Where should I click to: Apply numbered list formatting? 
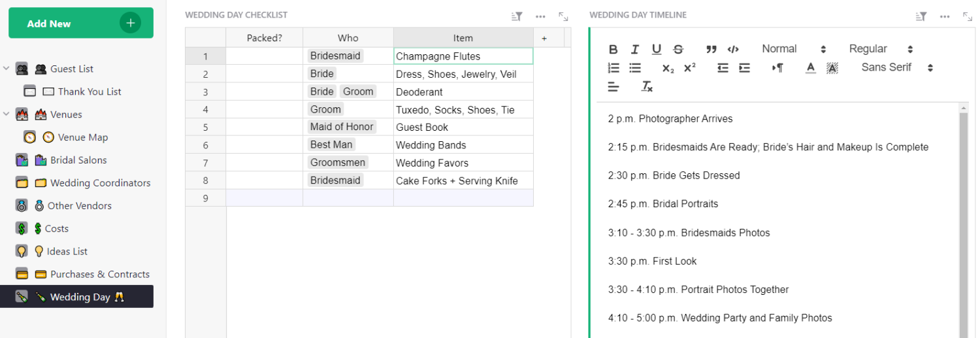(613, 67)
